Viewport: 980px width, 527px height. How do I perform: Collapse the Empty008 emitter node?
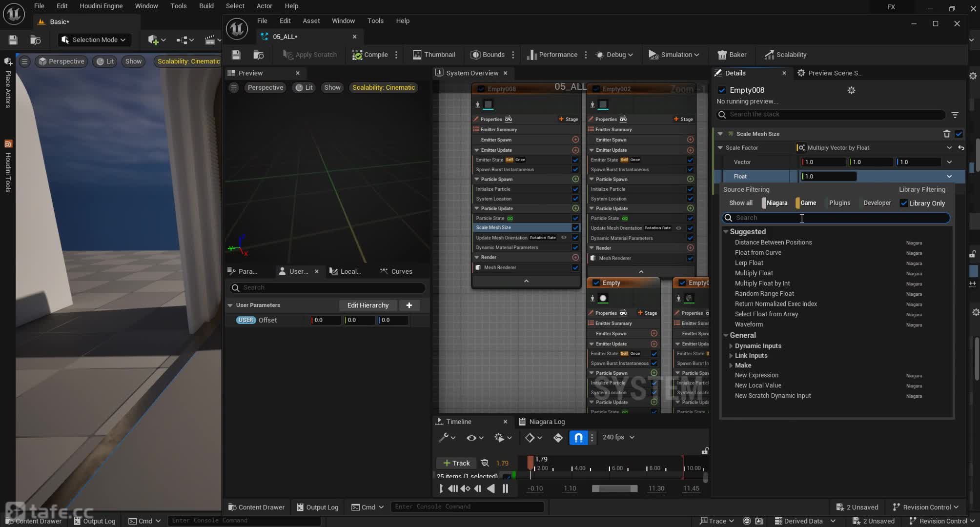pos(526,282)
